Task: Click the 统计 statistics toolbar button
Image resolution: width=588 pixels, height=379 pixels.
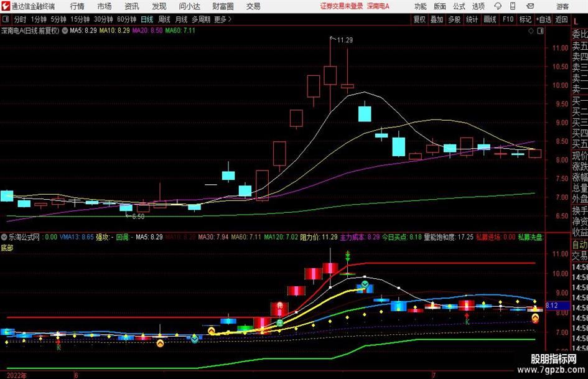Action: click(472, 19)
